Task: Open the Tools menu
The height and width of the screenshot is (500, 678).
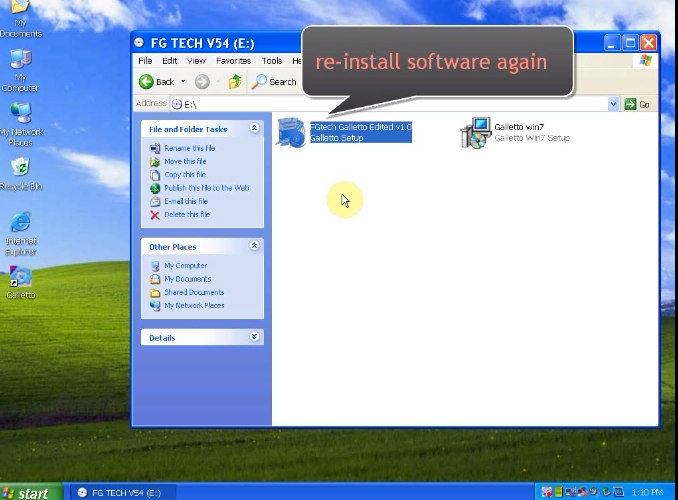Action: [x=272, y=61]
